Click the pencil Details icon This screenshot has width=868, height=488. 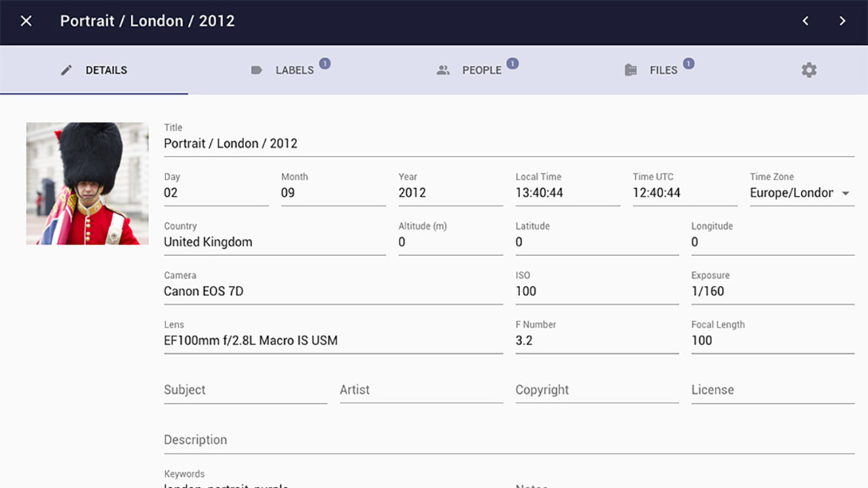click(x=66, y=70)
